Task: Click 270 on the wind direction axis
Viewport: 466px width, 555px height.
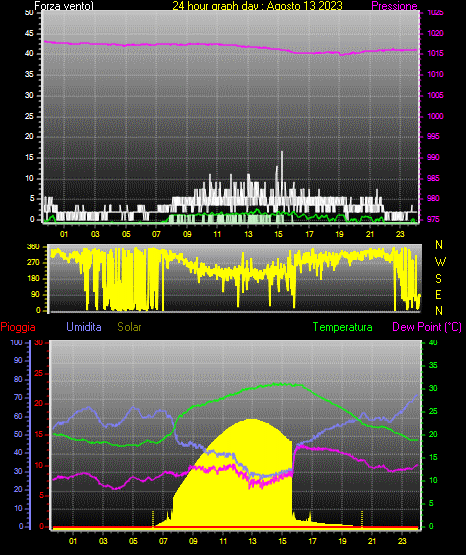Action: pyautogui.click(x=33, y=263)
